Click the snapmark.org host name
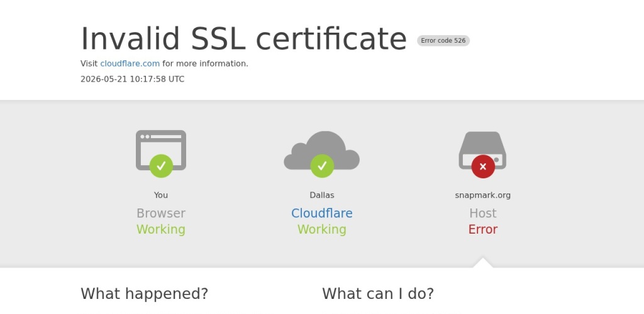Image resolution: width=644 pixels, height=314 pixels. click(x=482, y=195)
